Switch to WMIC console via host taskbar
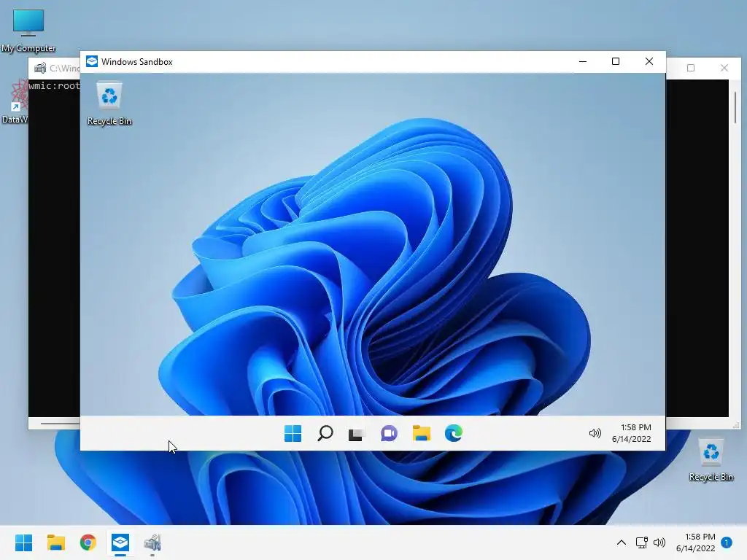 (152, 542)
